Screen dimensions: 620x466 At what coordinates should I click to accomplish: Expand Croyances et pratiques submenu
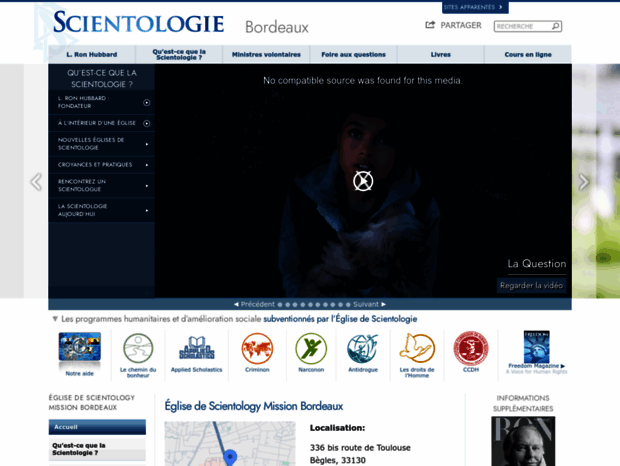click(147, 165)
